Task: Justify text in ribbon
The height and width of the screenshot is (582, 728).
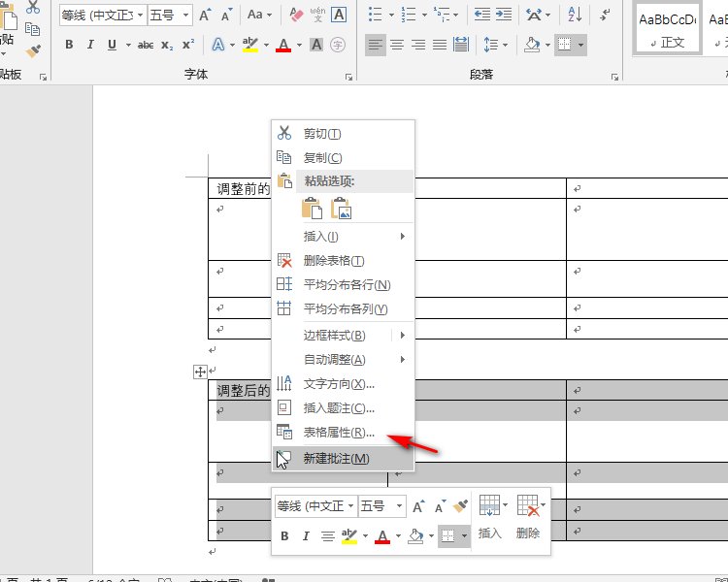Action: (440, 45)
